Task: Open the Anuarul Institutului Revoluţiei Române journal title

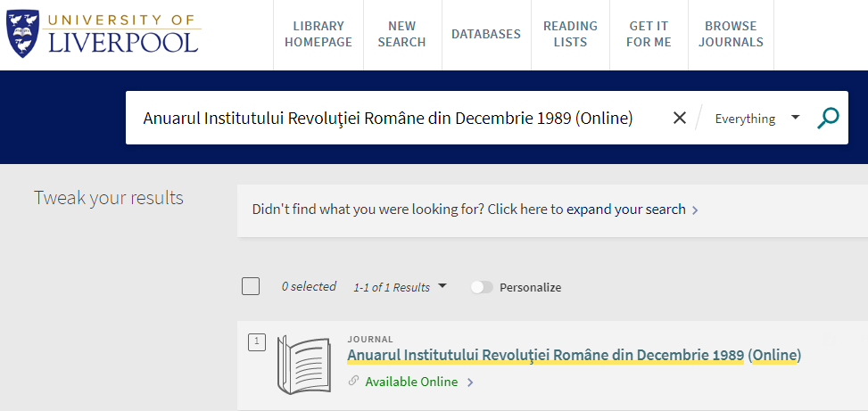Action: [x=574, y=355]
